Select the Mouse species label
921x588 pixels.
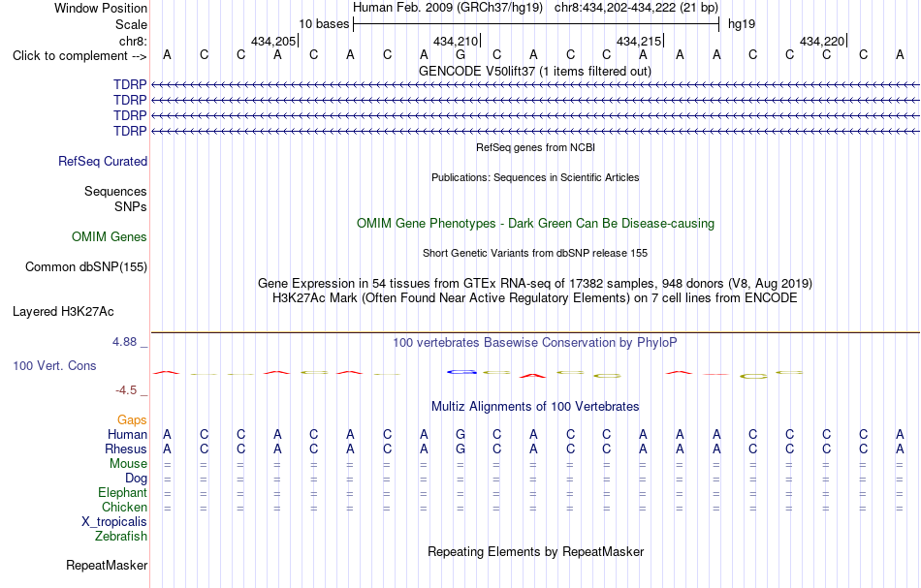point(129,464)
